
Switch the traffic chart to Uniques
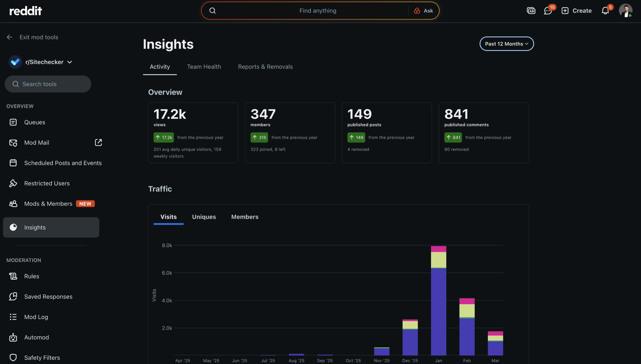point(204,217)
